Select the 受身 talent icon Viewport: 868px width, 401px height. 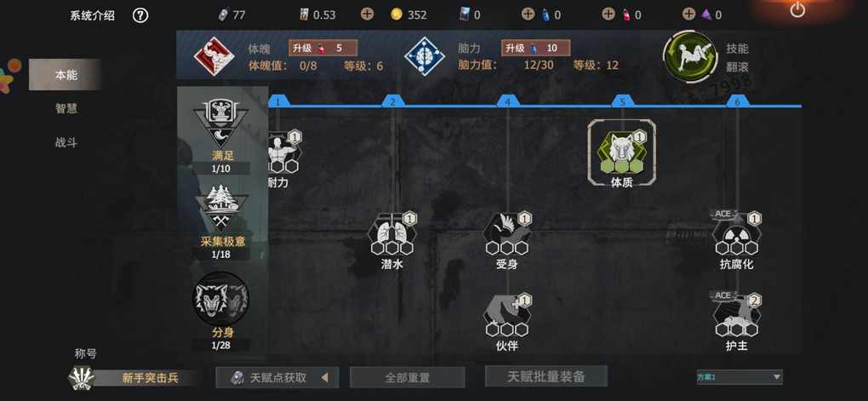click(507, 234)
